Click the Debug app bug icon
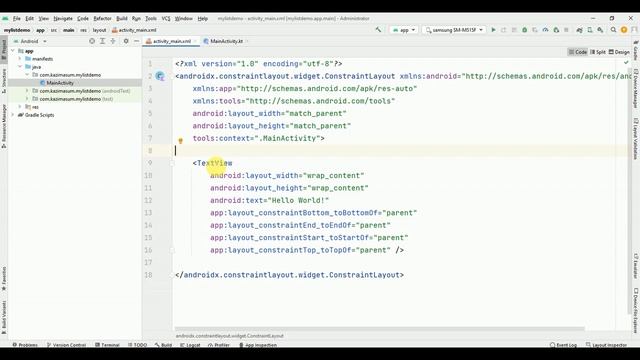Screen dimensions: 640x360 (524, 30)
